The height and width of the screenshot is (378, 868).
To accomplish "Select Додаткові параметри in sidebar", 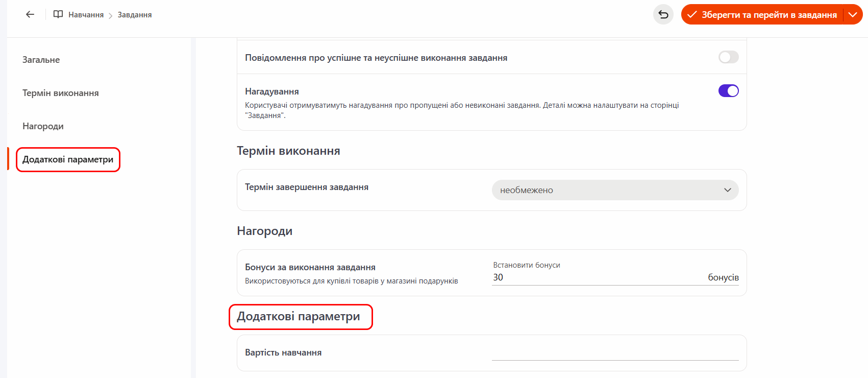I will (68, 159).
